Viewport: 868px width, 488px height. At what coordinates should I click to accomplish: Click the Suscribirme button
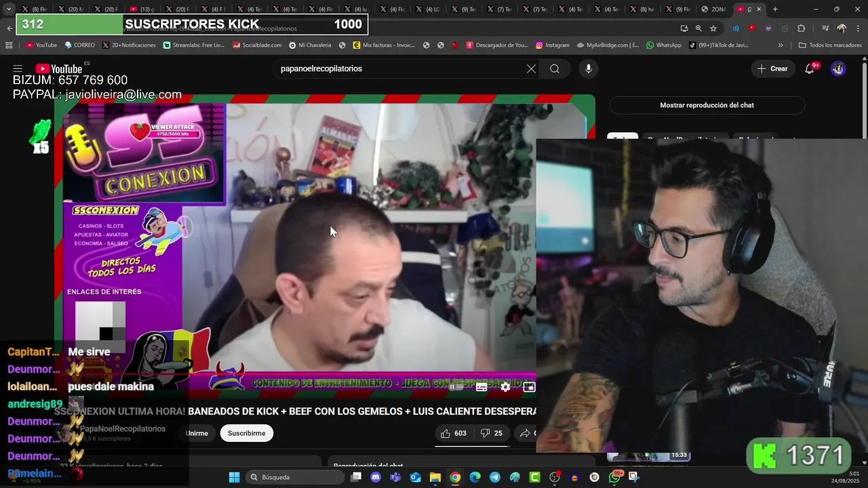pyautogui.click(x=247, y=433)
